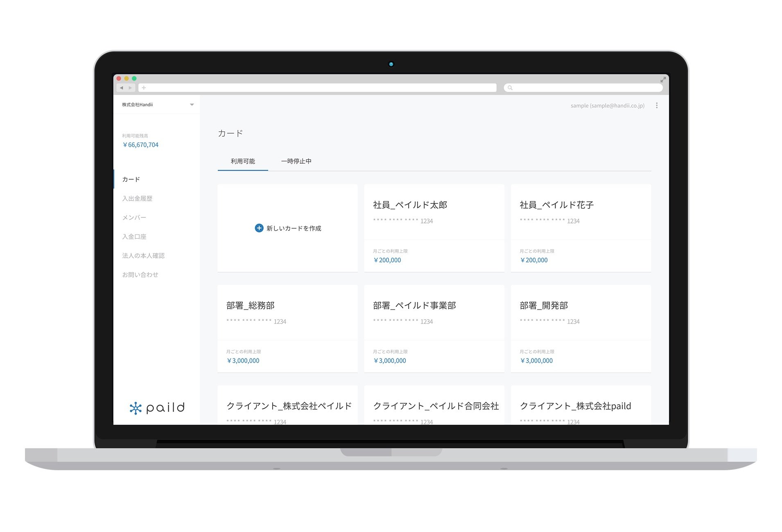Open the クライアント_株式会社ペイルド card
The image size is (782, 532).
(x=287, y=405)
